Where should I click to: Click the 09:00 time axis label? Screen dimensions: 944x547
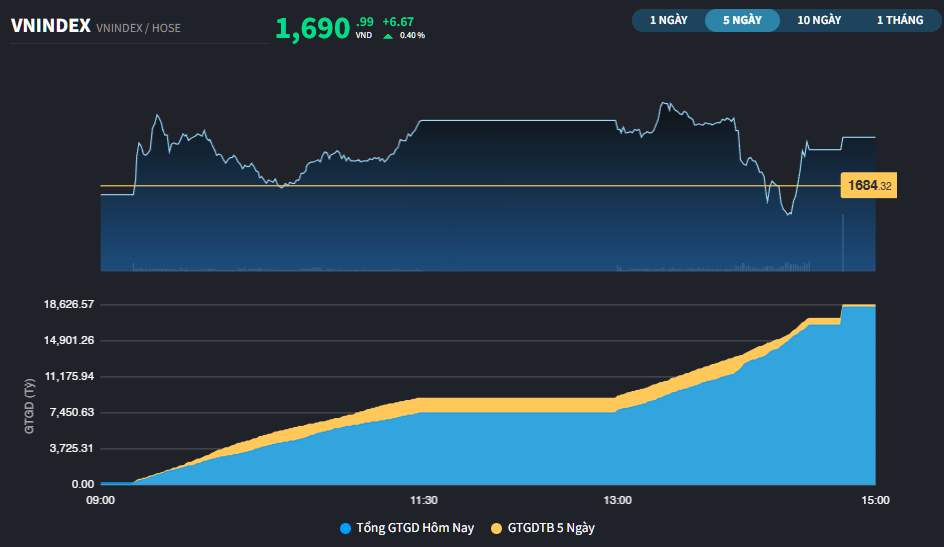coord(101,500)
